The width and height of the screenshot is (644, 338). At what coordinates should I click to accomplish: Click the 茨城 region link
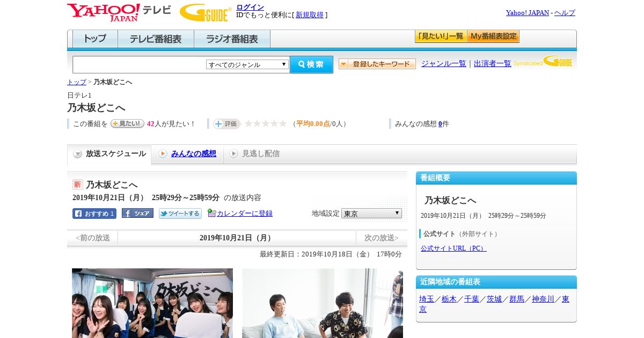tap(494, 299)
